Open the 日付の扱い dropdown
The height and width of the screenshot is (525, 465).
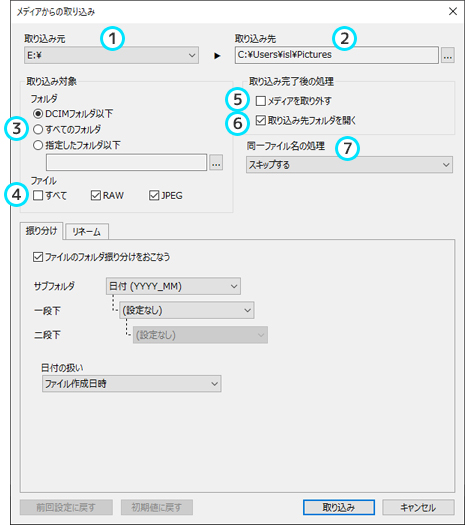click(132, 384)
